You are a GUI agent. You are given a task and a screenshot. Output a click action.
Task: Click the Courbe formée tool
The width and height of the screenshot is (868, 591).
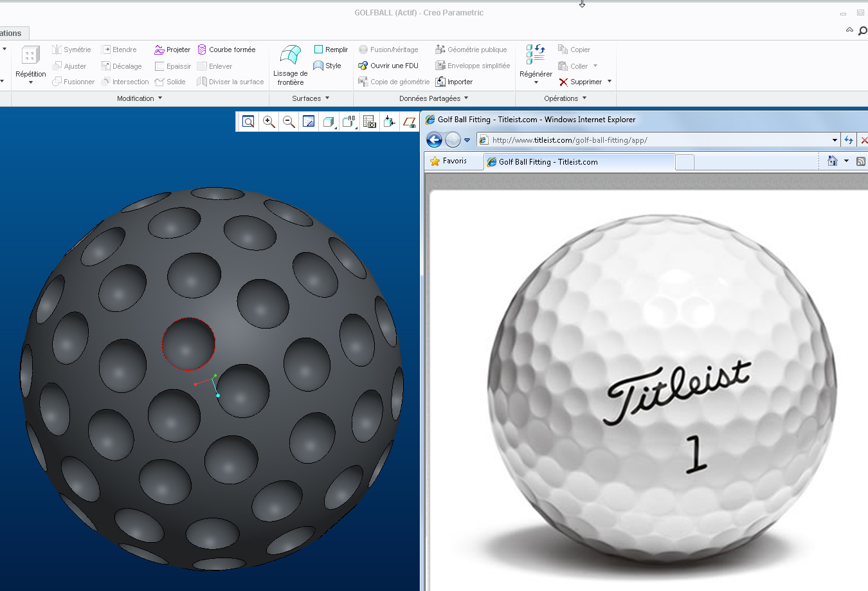(226, 50)
